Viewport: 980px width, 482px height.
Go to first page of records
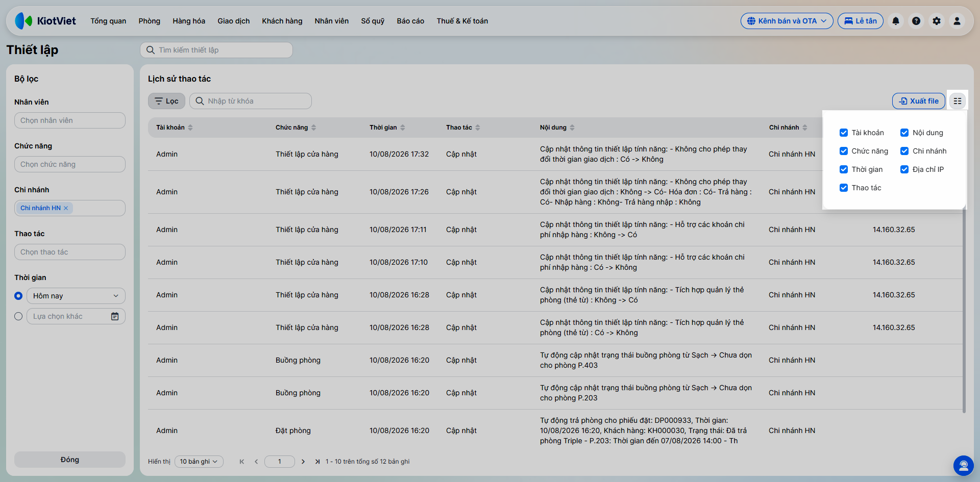(242, 462)
